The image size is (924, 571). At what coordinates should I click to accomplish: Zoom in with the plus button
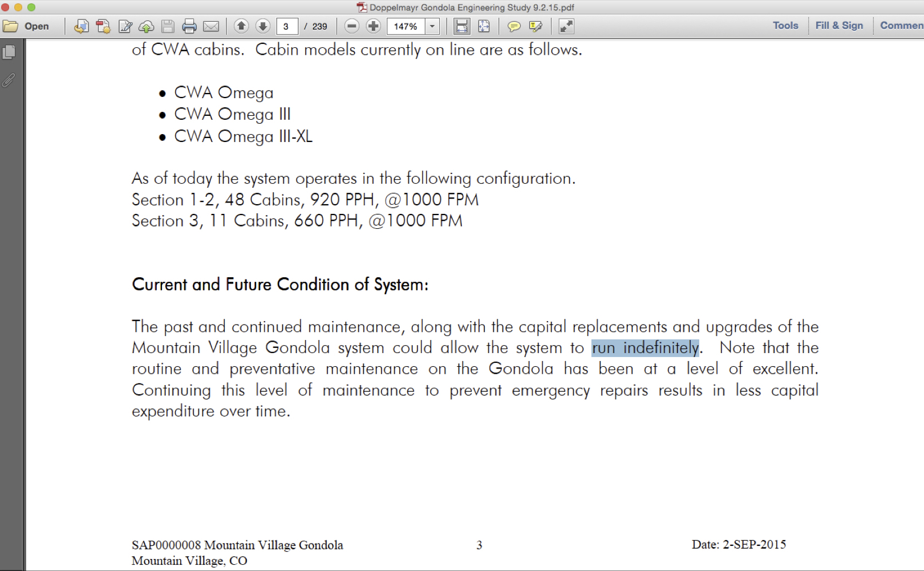coord(374,26)
